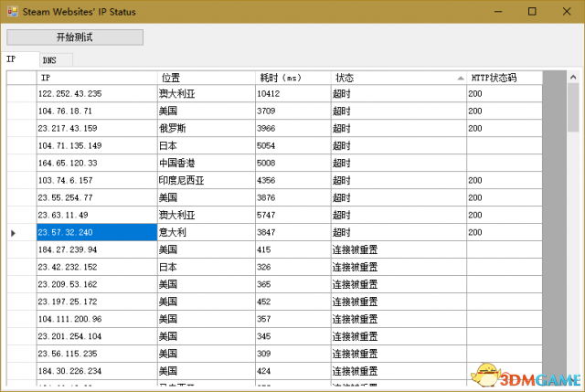Click the row header of the 122.252.43.235 row

tap(22, 93)
